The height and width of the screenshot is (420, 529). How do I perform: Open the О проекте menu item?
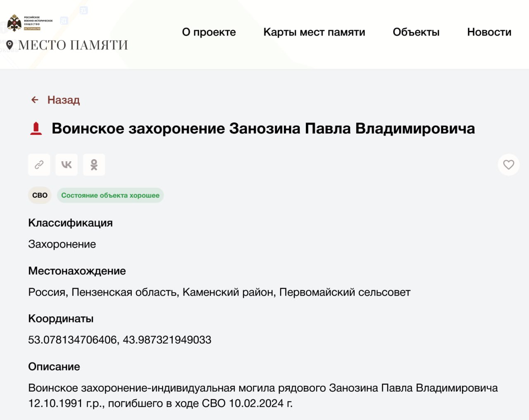(209, 32)
